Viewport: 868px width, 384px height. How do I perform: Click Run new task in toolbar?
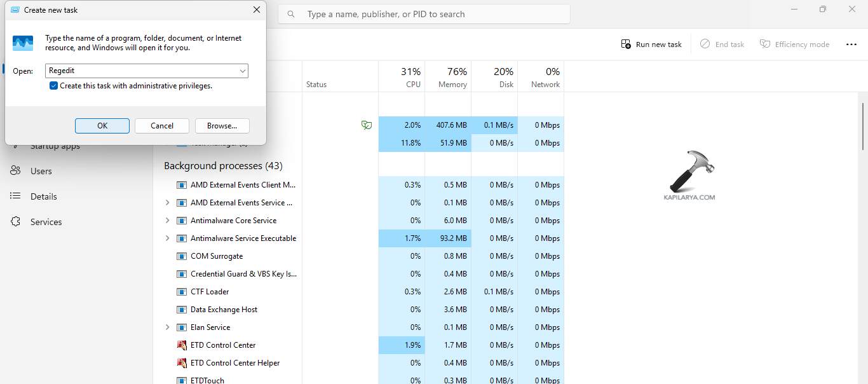(651, 44)
